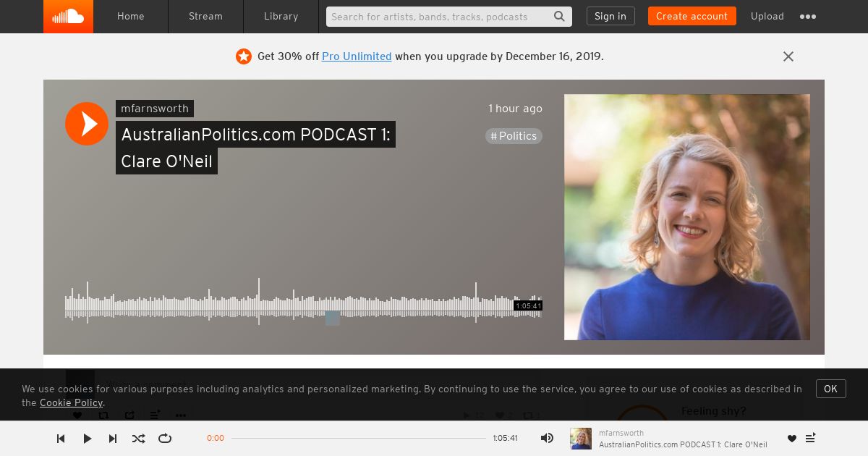868x456 pixels.
Task: Open the Cookie Policy link
Action: pos(72,403)
